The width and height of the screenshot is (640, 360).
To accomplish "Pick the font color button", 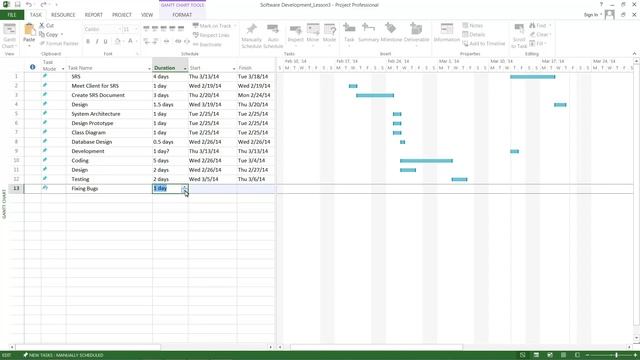I will click(x=130, y=41).
